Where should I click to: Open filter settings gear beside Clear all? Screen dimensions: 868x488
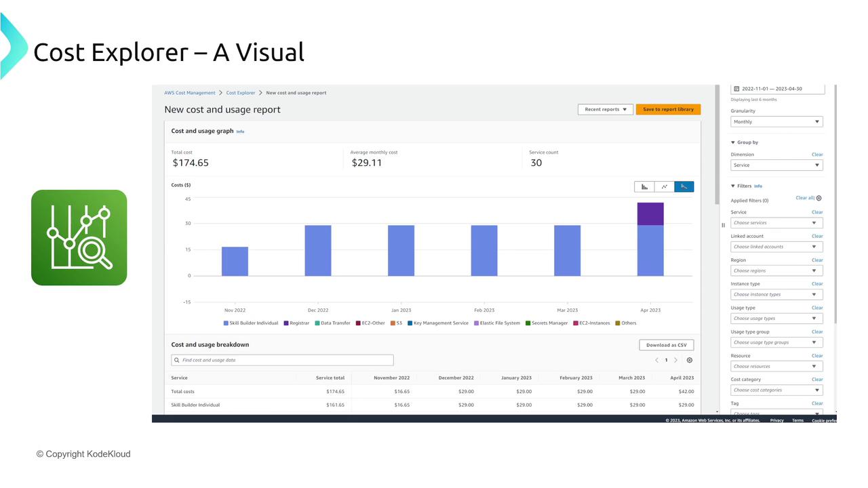point(819,199)
